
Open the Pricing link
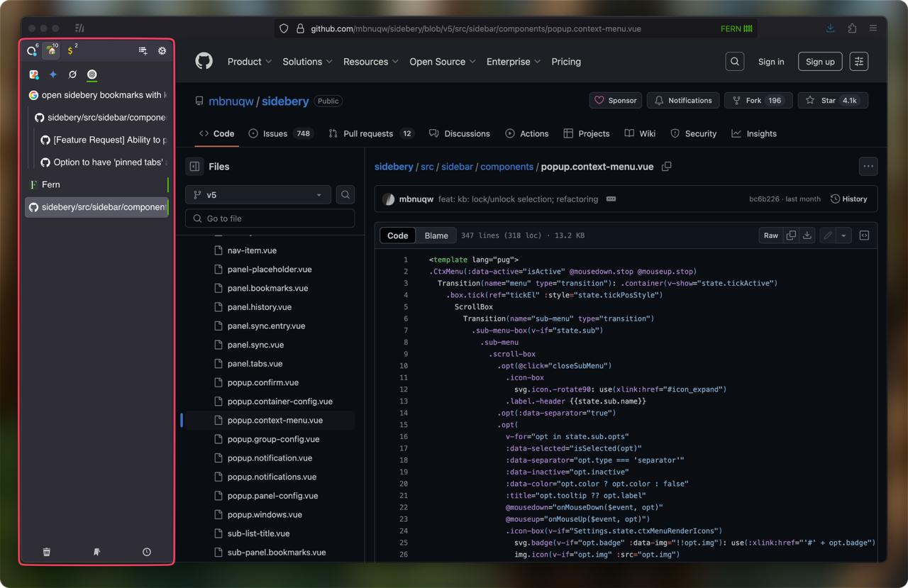(566, 62)
